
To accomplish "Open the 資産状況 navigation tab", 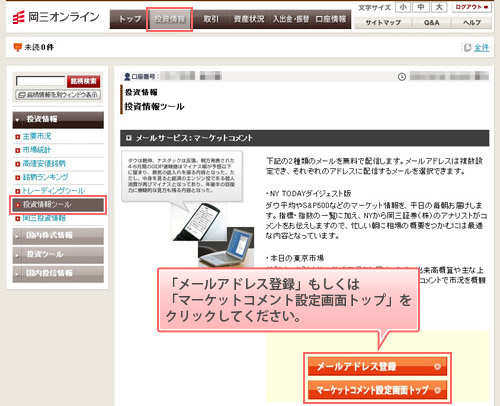I will [x=249, y=19].
